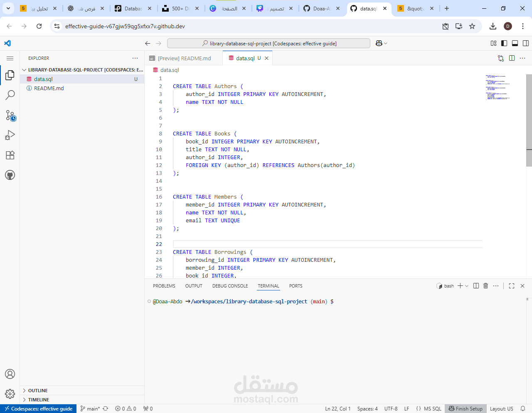
Task: Click Codespaces: effective guide remote indicator
Action: click(38, 408)
